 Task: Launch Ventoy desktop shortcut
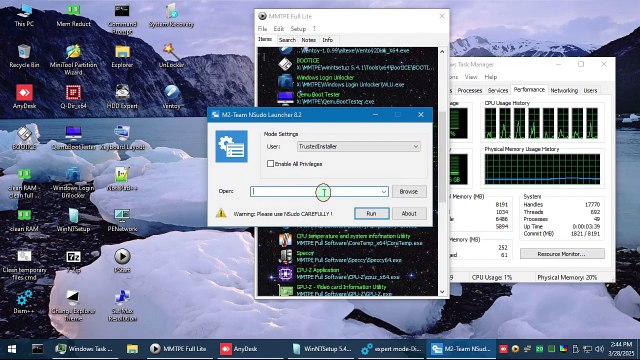click(x=171, y=97)
